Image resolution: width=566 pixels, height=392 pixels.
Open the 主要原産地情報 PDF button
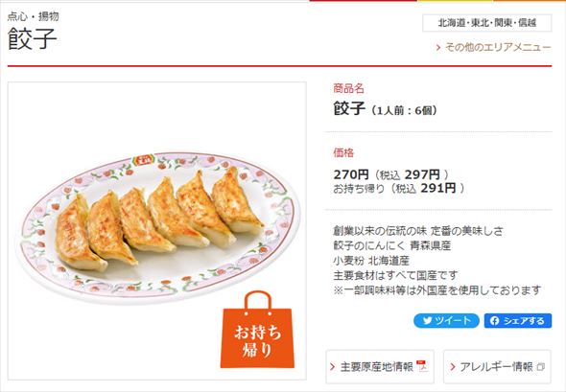[x=380, y=367]
